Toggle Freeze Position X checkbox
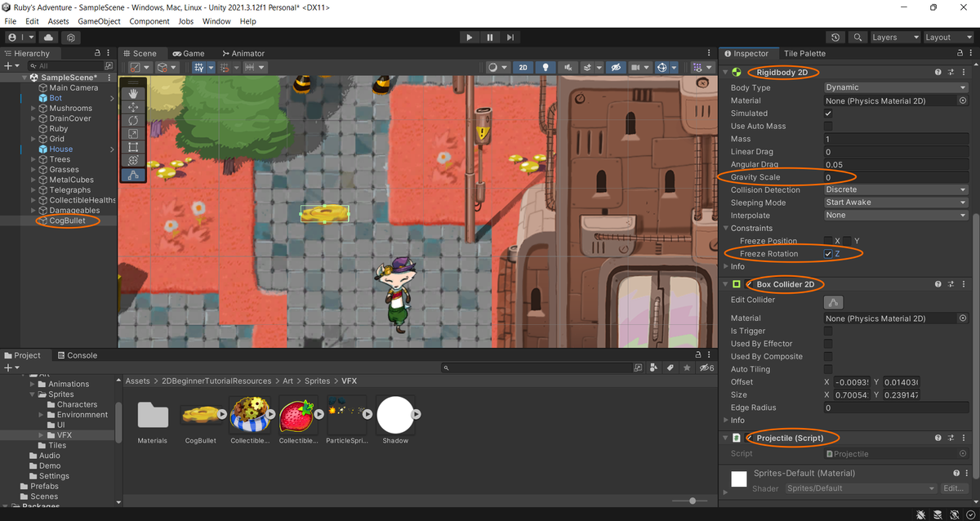 [828, 241]
